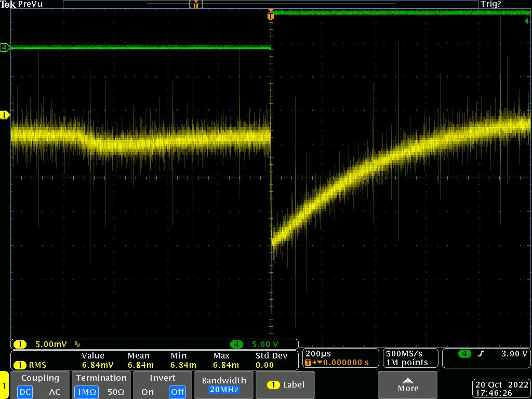Click the waveform record overview bar
Viewport: 532px width, 399px height.
click(270, 4)
